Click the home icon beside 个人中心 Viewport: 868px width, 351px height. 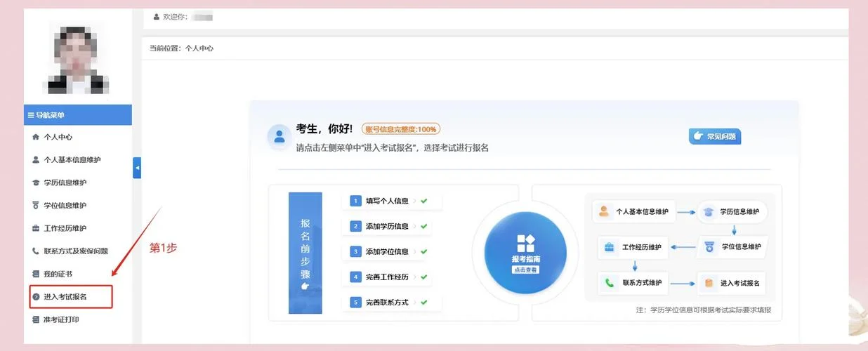point(36,137)
